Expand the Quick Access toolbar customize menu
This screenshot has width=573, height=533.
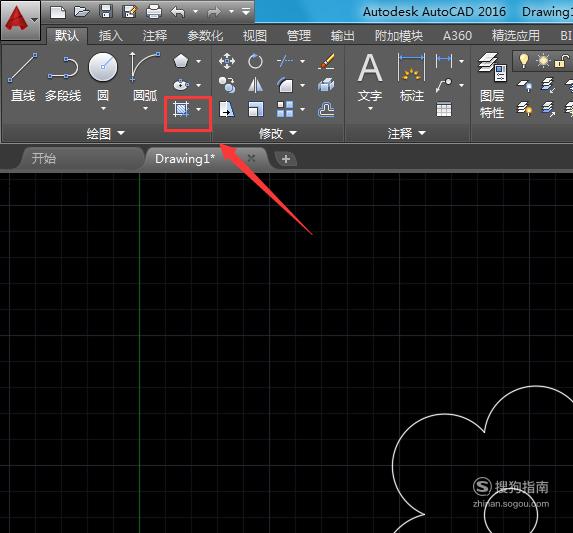click(246, 12)
